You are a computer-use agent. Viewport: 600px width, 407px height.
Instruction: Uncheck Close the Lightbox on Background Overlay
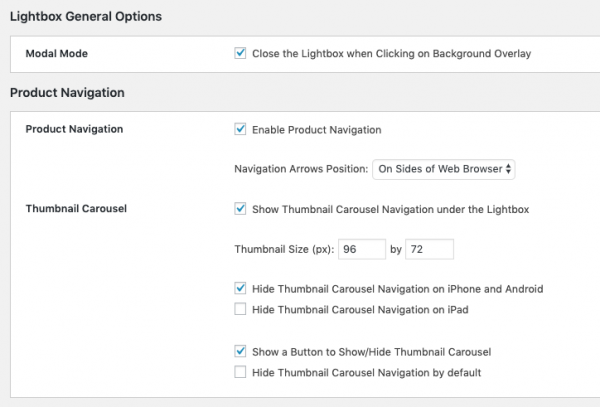240,53
